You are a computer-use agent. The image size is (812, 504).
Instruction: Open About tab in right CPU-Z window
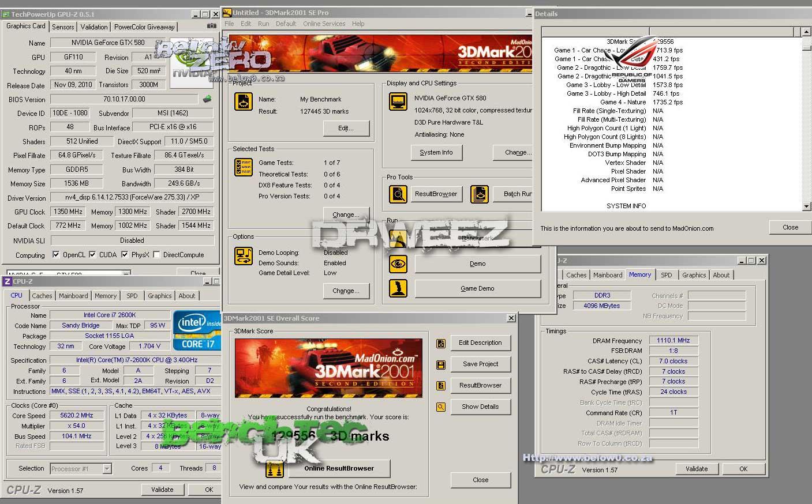[721, 275]
